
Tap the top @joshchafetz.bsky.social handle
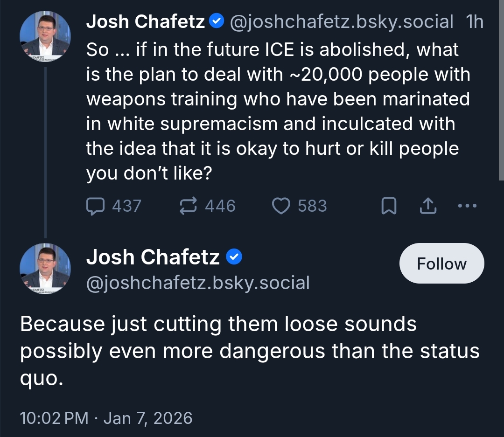tap(341, 21)
